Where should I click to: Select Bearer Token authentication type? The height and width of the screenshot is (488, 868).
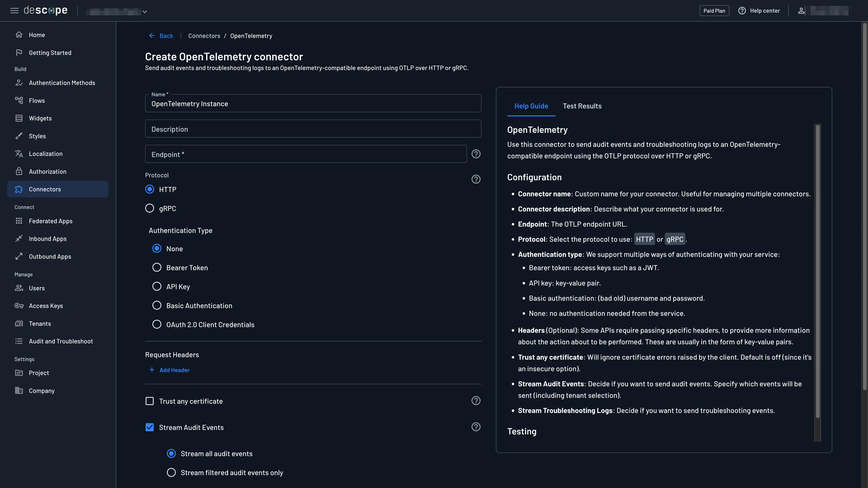click(x=157, y=267)
